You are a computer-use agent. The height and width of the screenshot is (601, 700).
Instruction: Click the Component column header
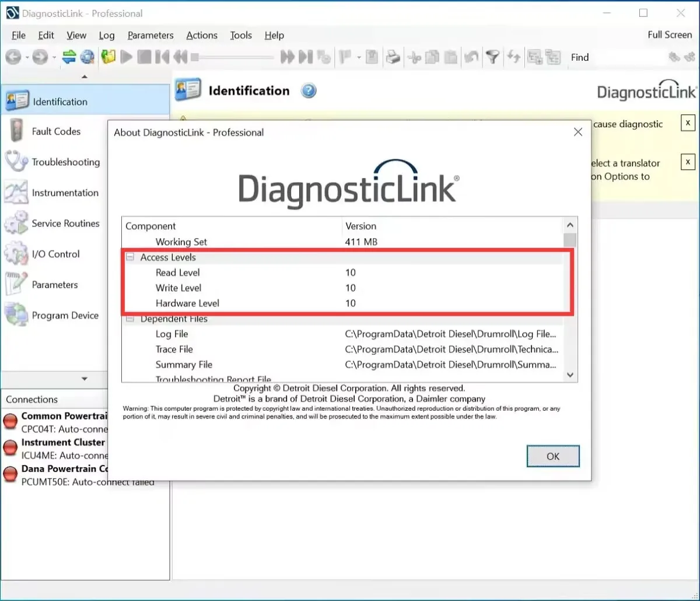[232, 226]
